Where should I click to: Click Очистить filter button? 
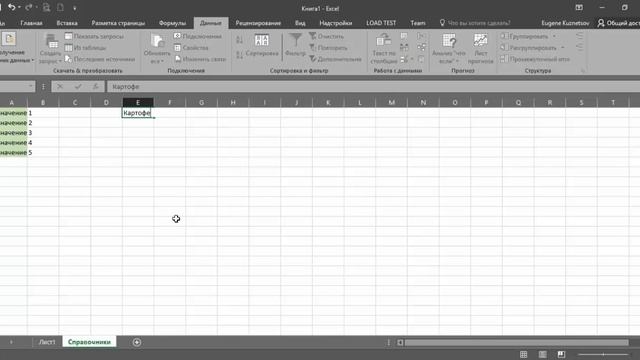327,36
